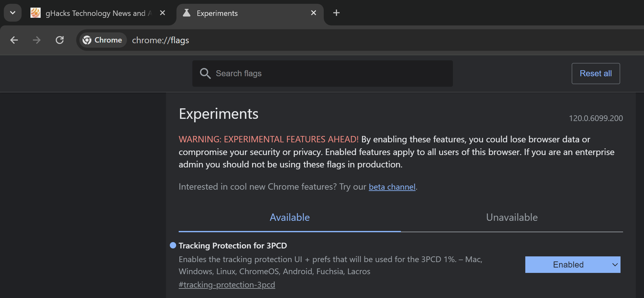Open the beta channel link

point(392,186)
